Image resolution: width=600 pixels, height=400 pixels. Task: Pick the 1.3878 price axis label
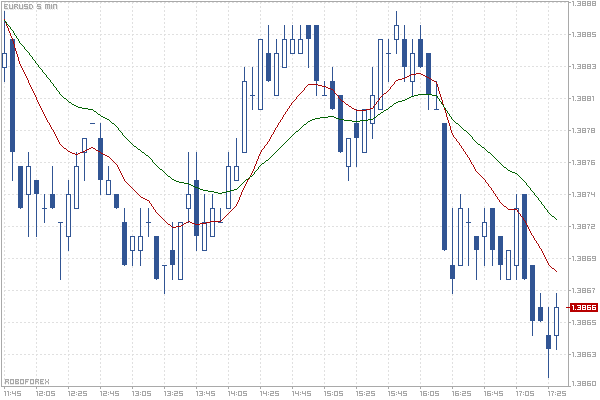(584, 131)
